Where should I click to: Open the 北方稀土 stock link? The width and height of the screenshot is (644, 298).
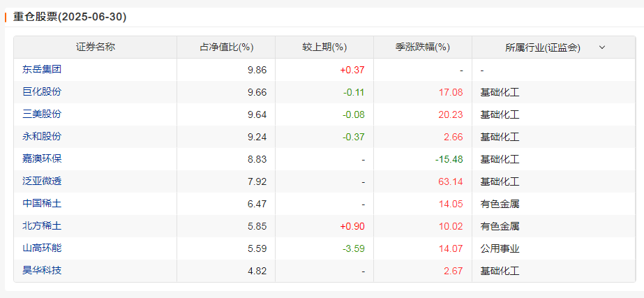[x=42, y=225]
